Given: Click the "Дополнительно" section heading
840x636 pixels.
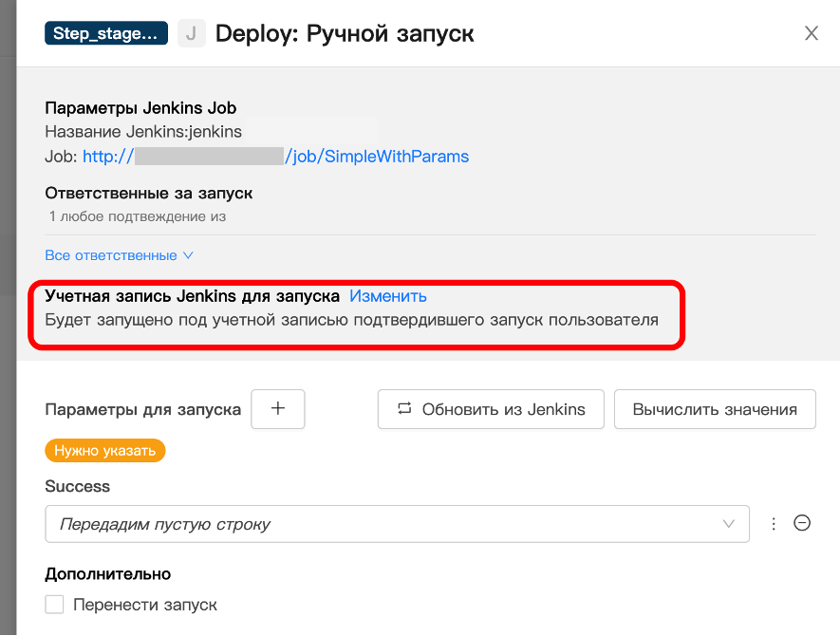Looking at the screenshot, I should [107, 573].
